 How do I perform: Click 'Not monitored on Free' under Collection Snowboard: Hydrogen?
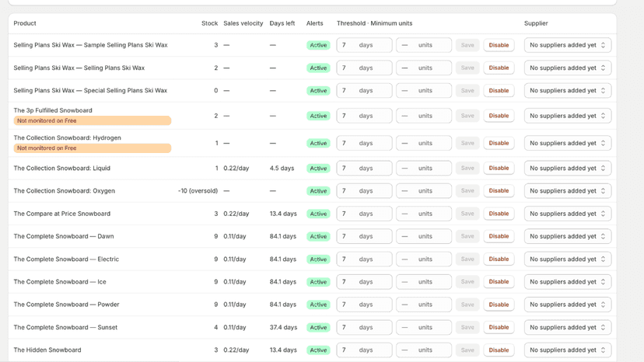93,148
